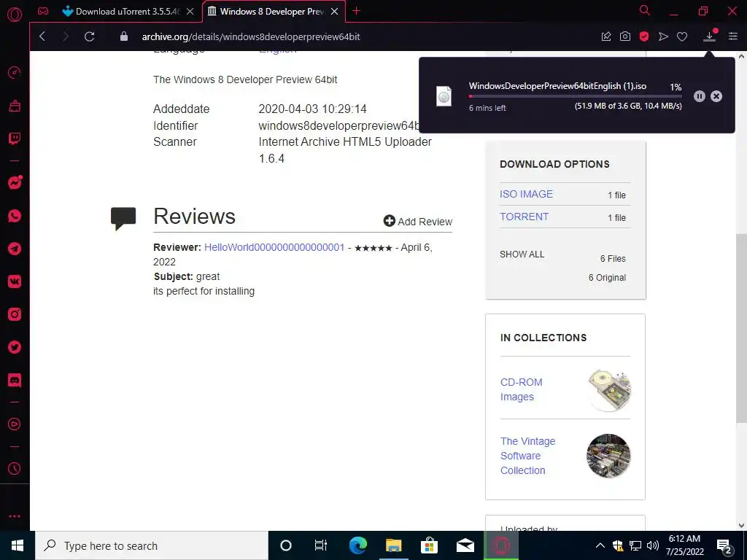Screen dimensions: 747x560
Task: Click the 6 Original files link
Action: 607,278
